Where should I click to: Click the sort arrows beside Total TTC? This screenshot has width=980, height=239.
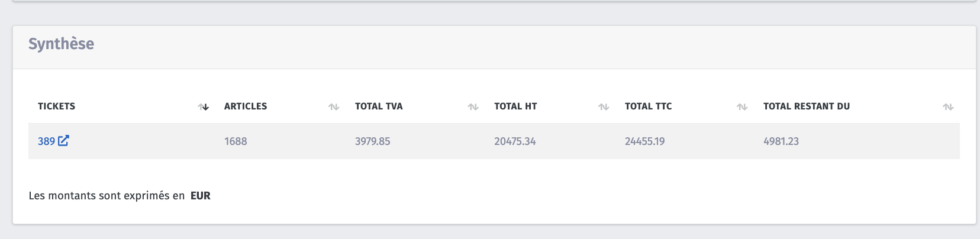pos(742,107)
